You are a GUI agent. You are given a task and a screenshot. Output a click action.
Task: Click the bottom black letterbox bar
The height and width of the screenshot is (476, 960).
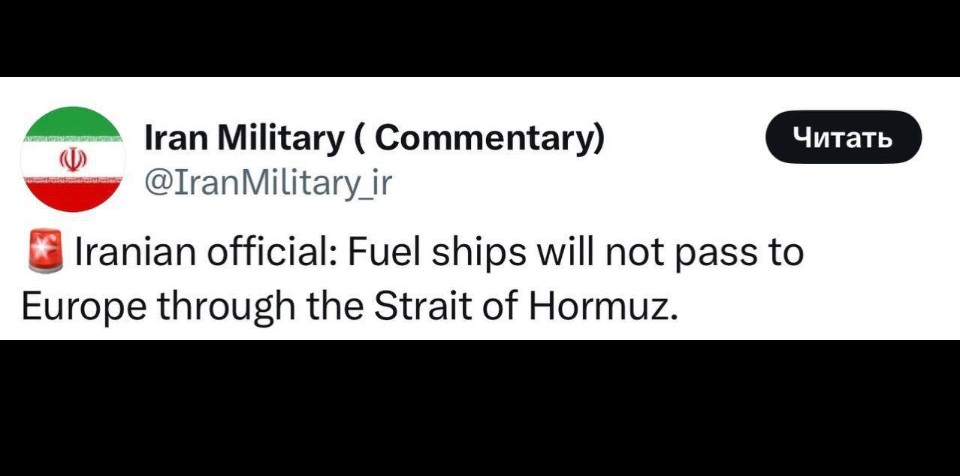click(480, 408)
